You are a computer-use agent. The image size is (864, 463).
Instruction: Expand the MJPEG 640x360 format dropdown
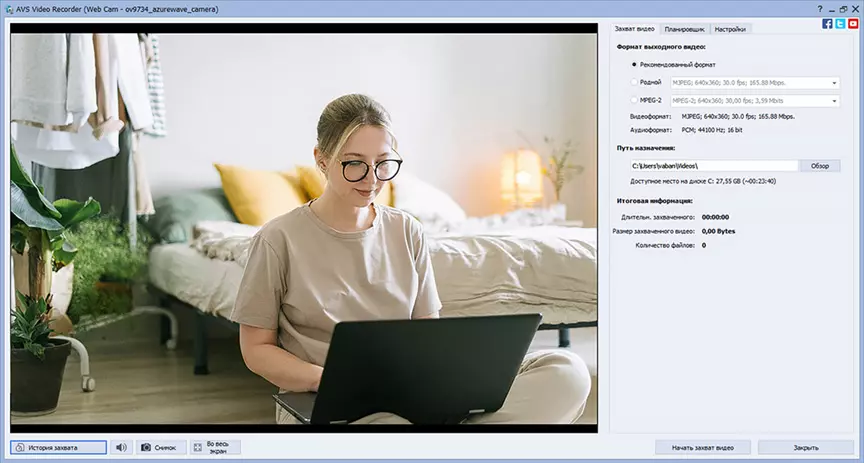point(755,83)
